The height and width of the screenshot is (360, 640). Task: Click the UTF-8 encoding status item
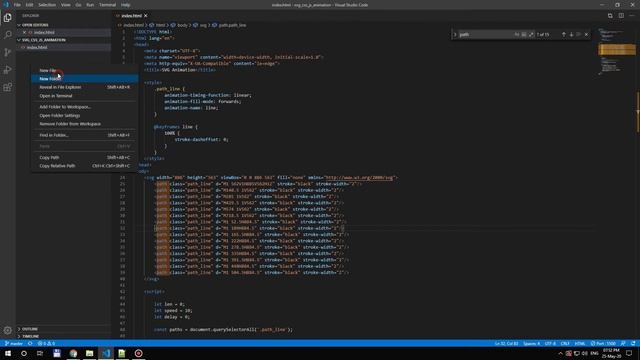coord(550,343)
